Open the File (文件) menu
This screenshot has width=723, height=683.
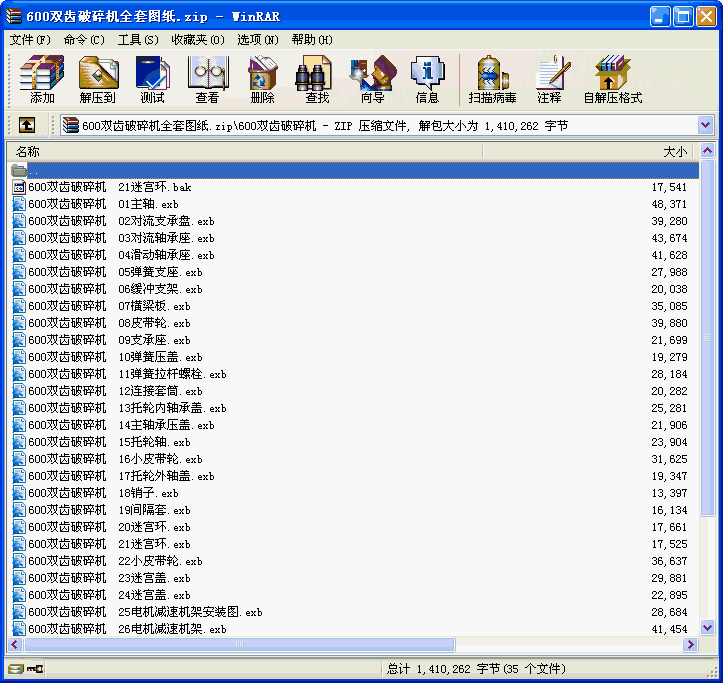[30, 40]
